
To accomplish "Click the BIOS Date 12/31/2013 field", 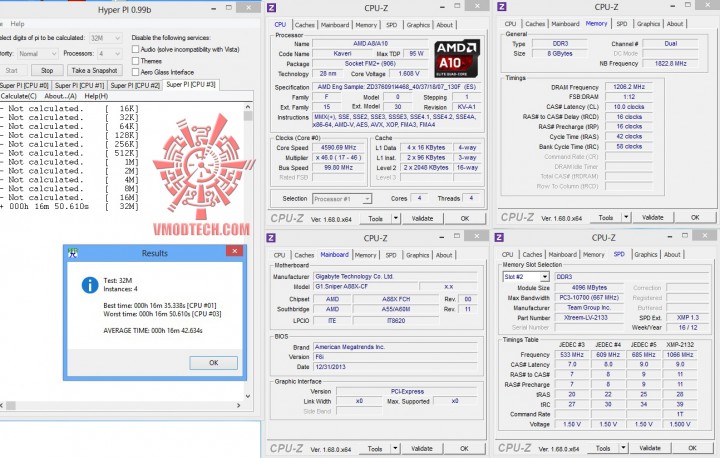I will click(395, 367).
